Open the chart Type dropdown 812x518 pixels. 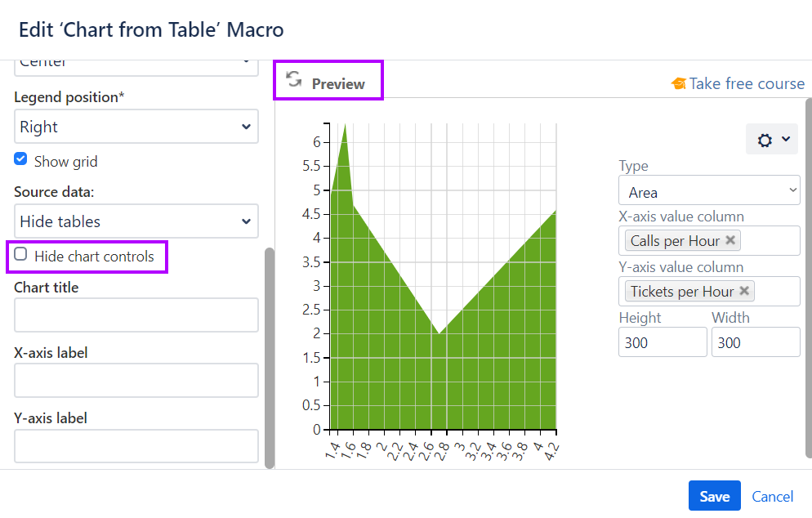708,192
